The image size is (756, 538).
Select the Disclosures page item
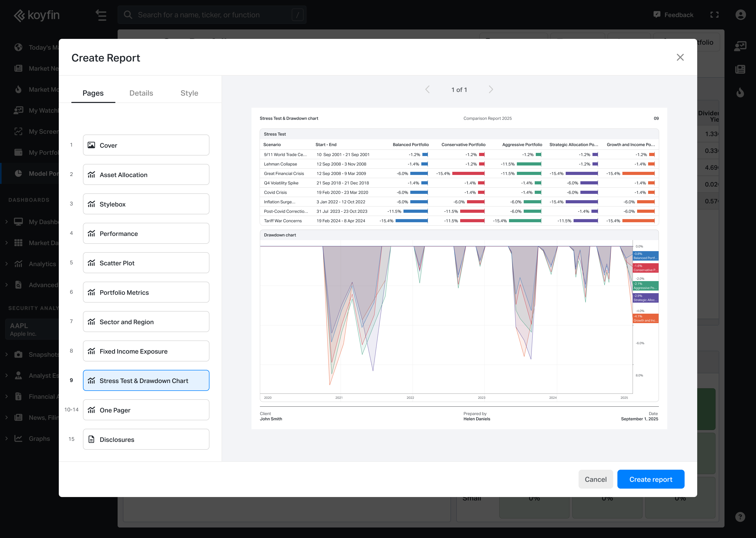tap(146, 439)
